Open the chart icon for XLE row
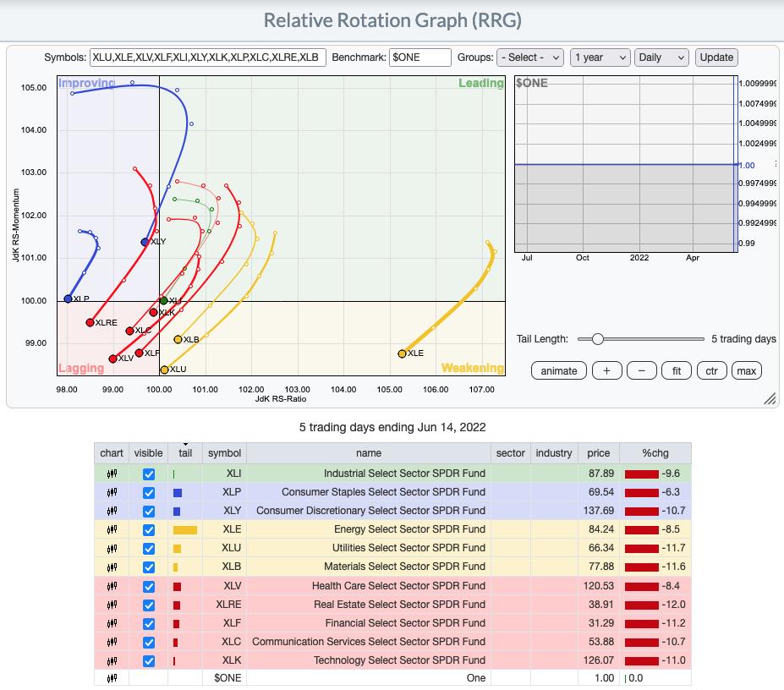The width and height of the screenshot is (784, 690). (112, 529)
